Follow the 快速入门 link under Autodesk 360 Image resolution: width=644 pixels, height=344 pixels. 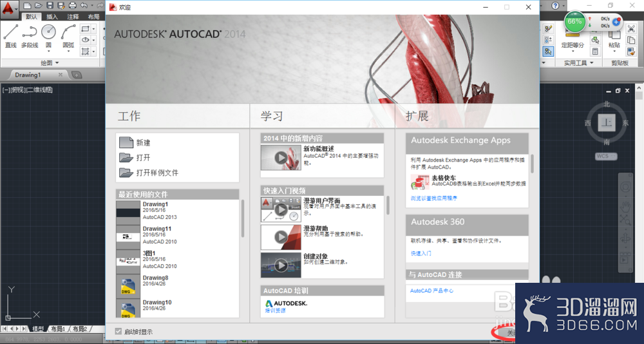(x=421, y=253)
